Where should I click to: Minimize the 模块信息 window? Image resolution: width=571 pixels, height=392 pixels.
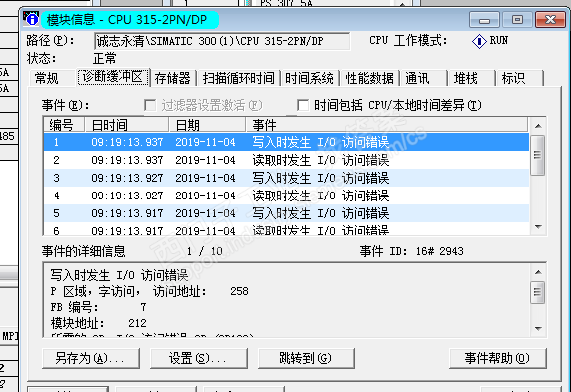(484, 20)
